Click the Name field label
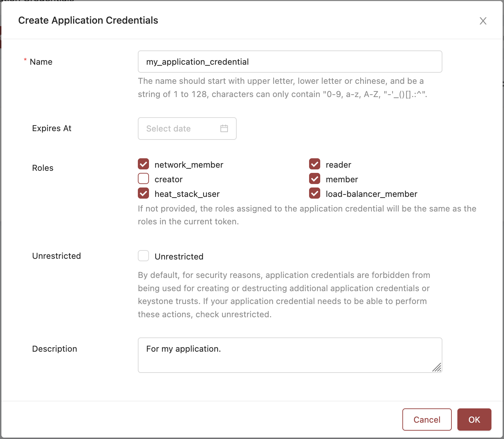 pyautogui.click(x=41, y=62)
